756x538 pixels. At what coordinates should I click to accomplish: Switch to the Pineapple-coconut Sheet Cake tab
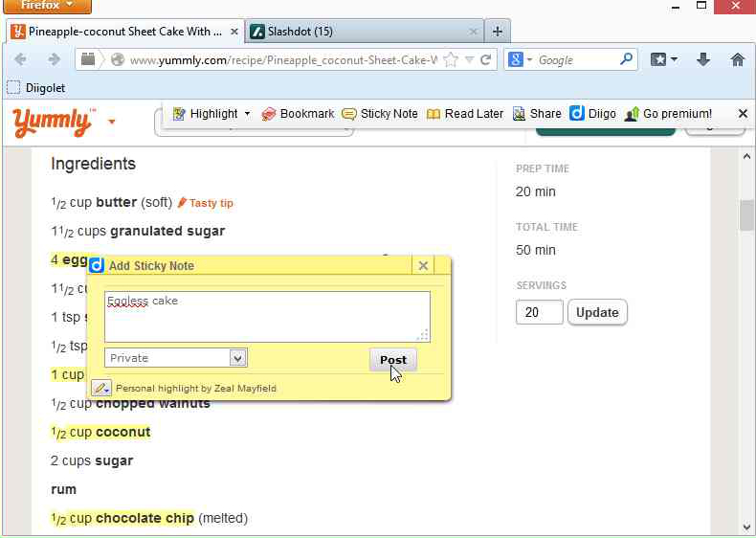coord(125,32)
